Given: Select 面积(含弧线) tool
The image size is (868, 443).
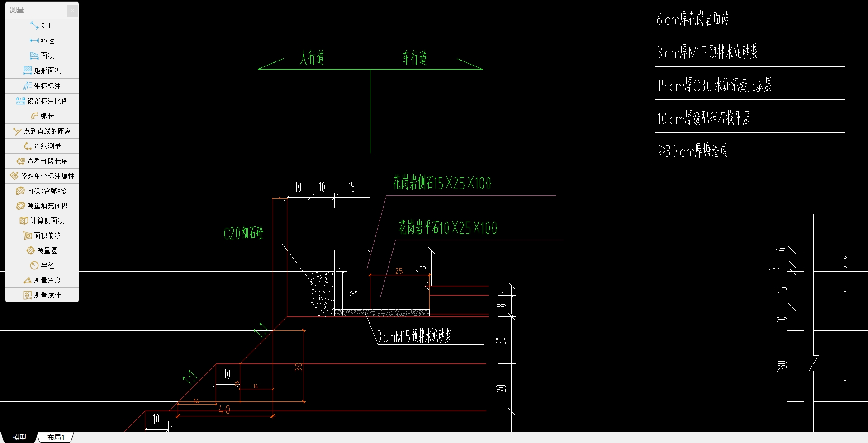Looking at the screenshot, I should click(x=42, y=191).
